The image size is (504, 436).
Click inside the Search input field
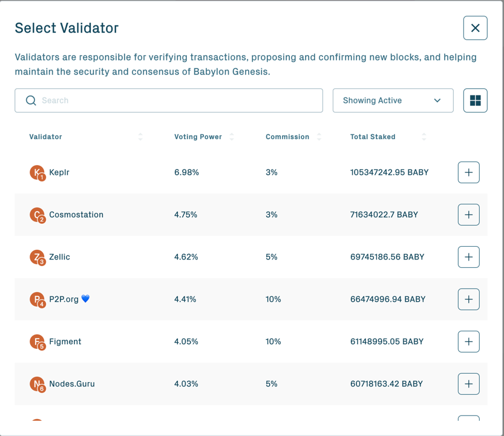click(x=151, y=100)
